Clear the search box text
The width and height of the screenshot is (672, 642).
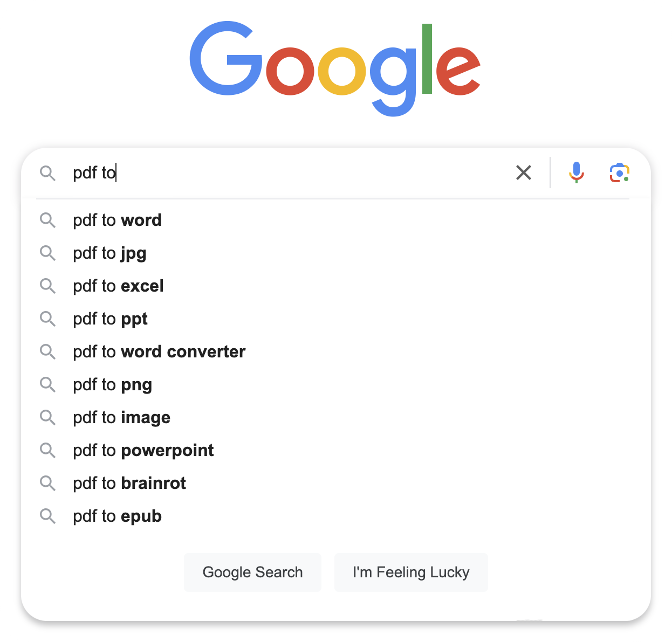click(x=524, y=172)
